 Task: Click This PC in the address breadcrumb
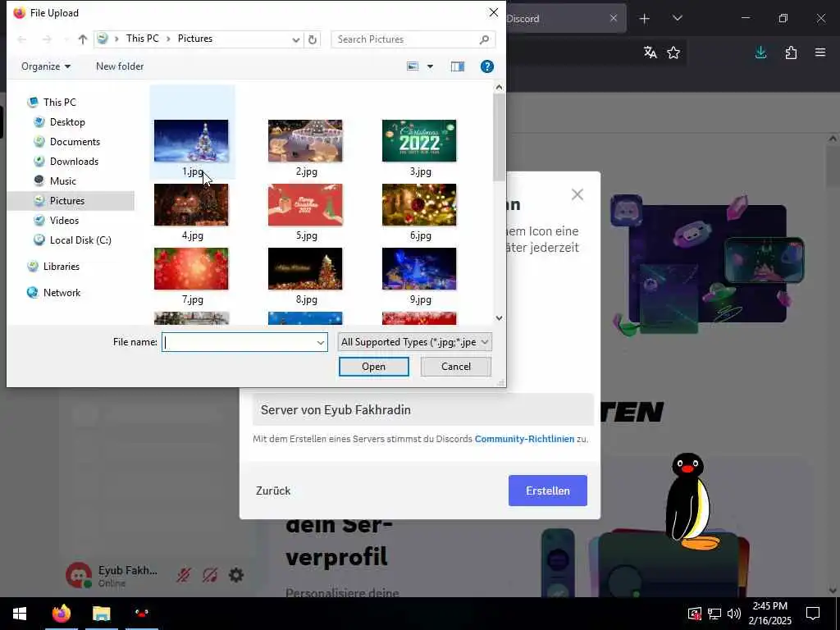click(x=143, y=39)
